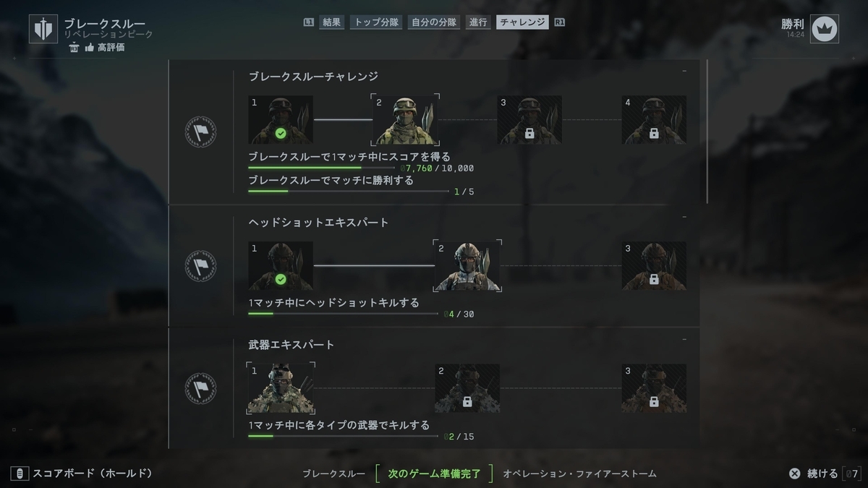Click the victory crown icon
Image resolution: width=868 pixels, height=488 pixels.
(x=824, y=29)
